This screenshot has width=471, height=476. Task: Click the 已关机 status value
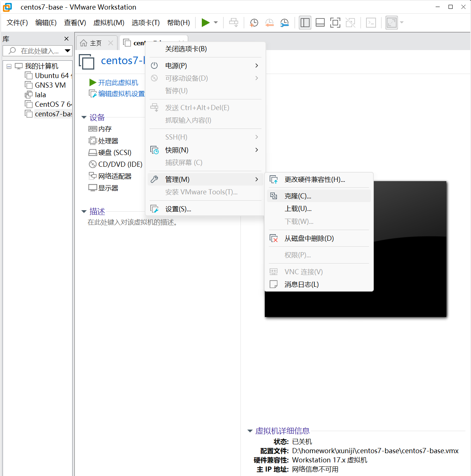coord(302,442)
